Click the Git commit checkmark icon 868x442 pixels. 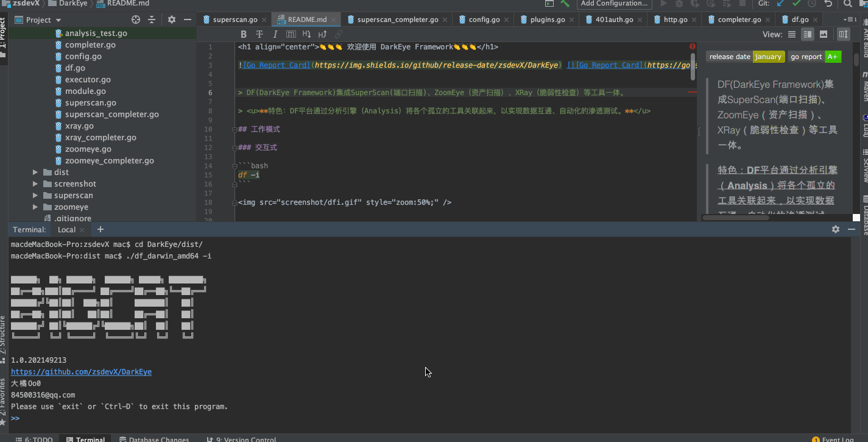point(796,3)
